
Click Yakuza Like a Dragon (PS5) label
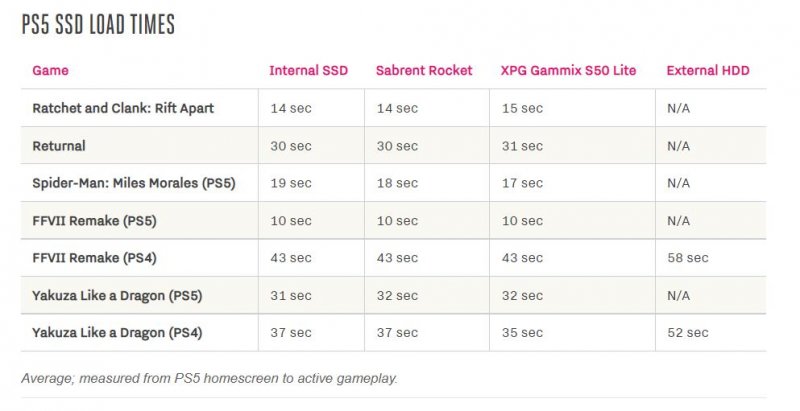(117, 295)
